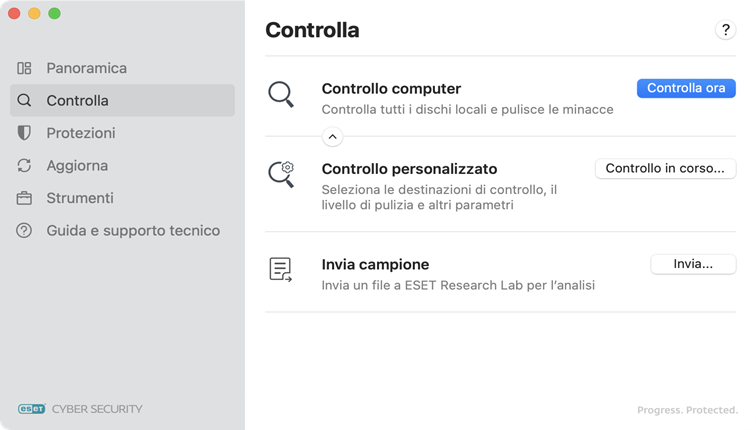Click the Guida e supporto question icon
This screenshot has height=430, width=756.
coord(25,231)
